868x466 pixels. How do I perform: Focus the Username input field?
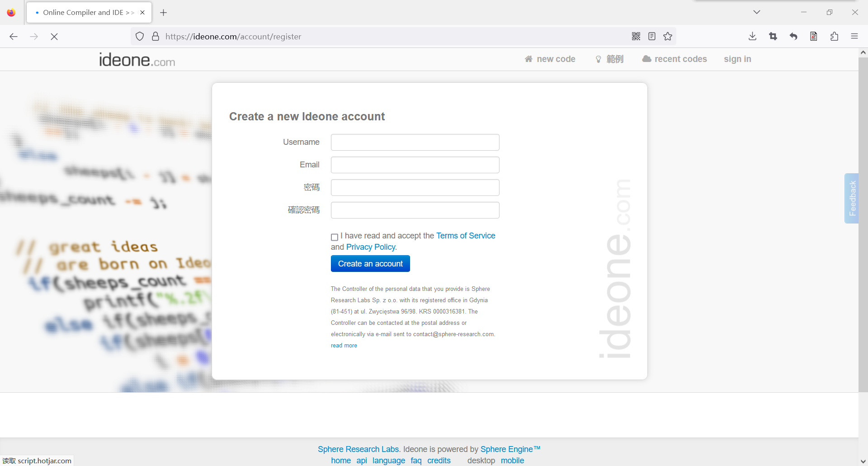coord(415,142)
